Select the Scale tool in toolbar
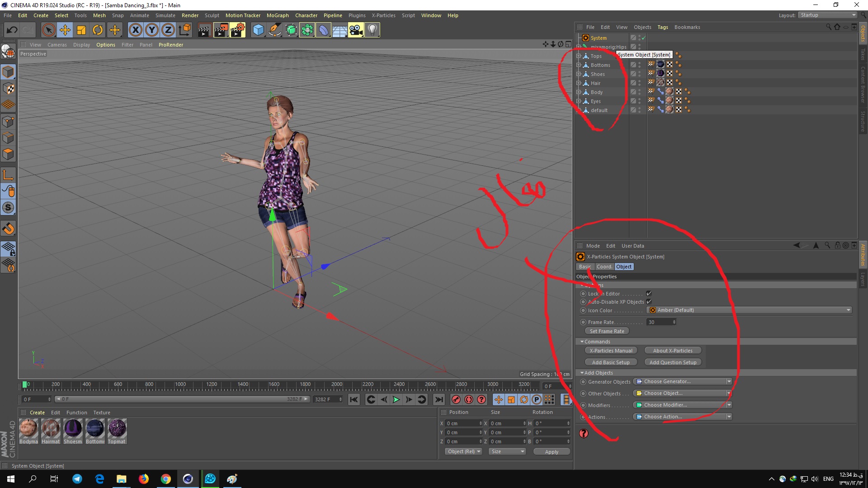Screen dimensions: 868x488 (82, 29)
